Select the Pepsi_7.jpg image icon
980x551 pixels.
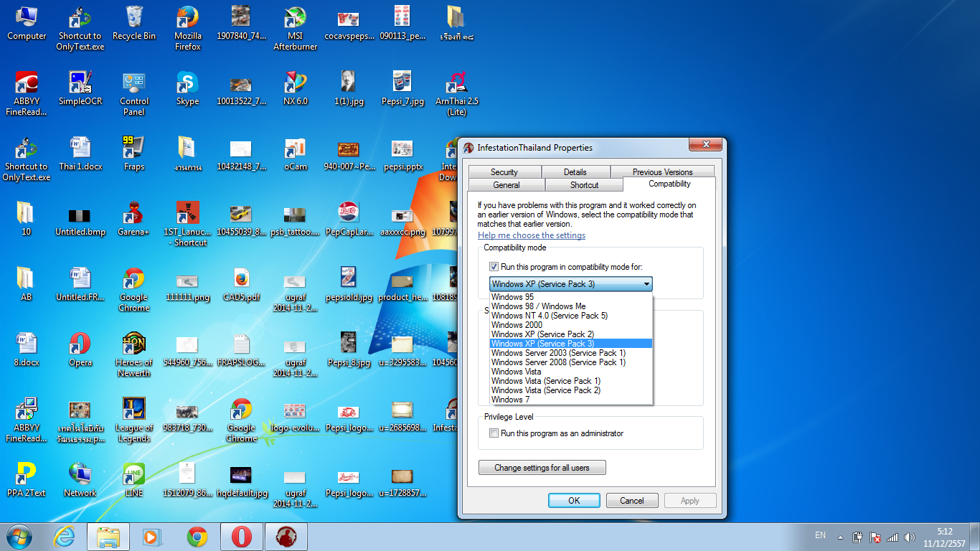[x=403, y=89]
